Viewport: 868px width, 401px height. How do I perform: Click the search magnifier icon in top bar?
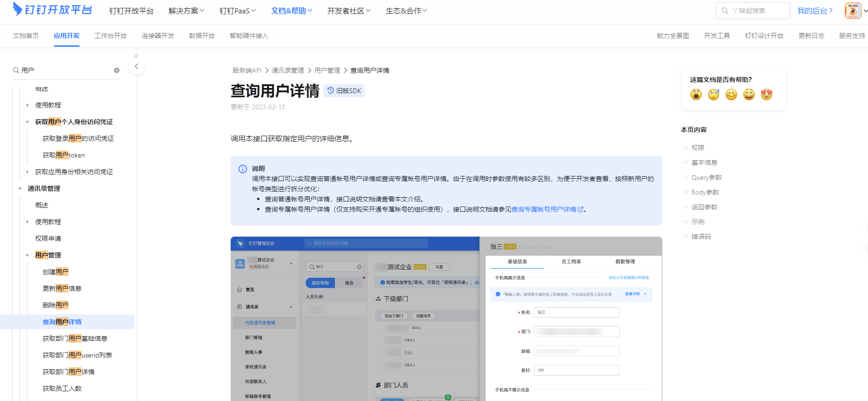pyautogui.click(x=725, y=11)
